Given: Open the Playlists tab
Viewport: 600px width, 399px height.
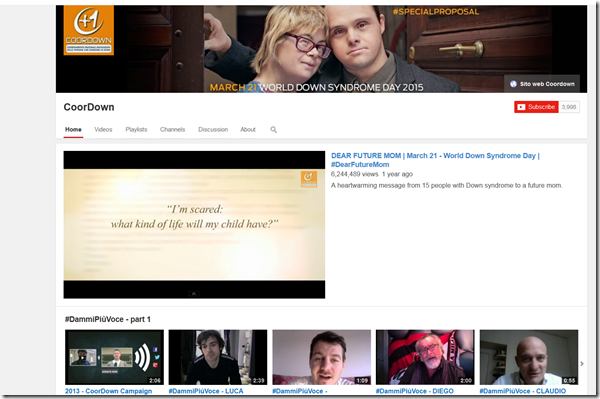Looking at the screenshot, I should coord(136,130).
